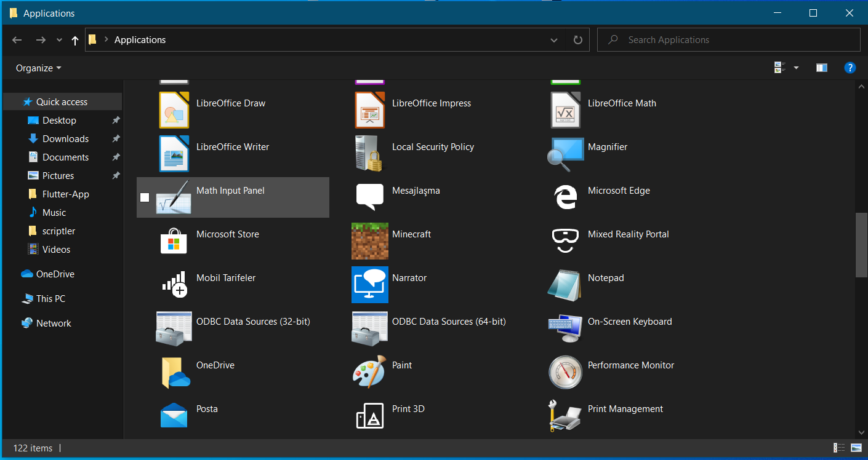Click the Minecraft grass block icon
Screen dimensions: 868x460
click(x=370, y=241)
